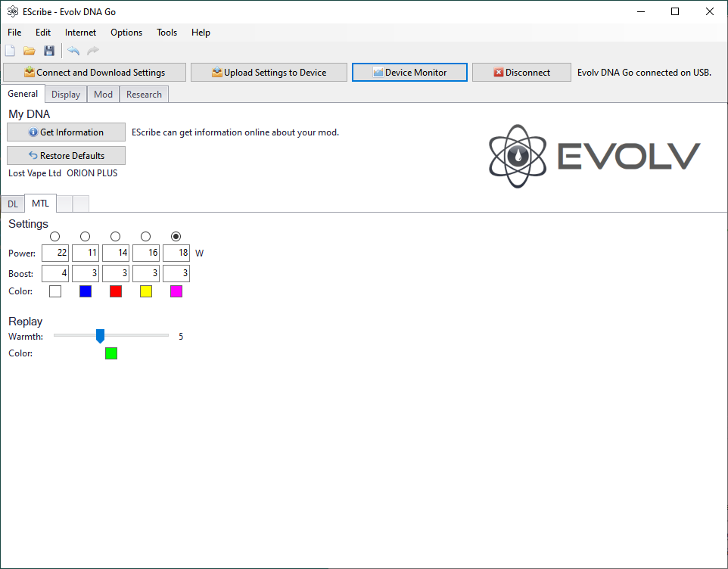Click the Open folder toolbar icon

pos(30,51)
